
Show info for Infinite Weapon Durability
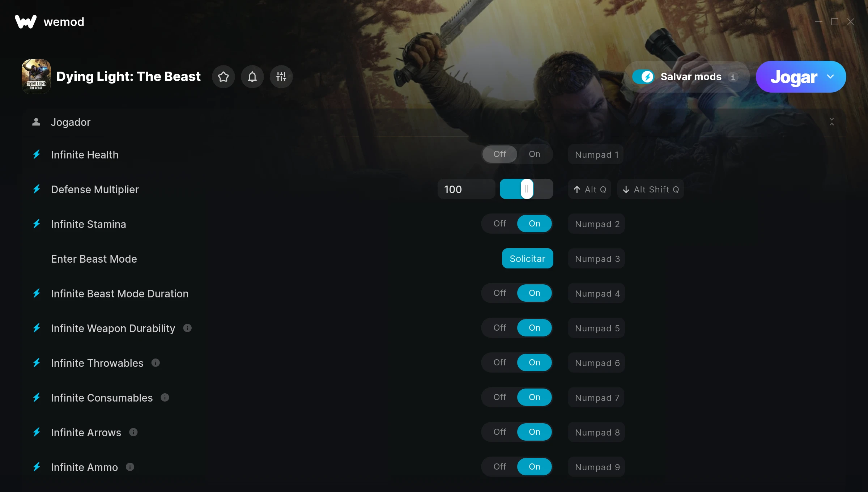(187, 328)
